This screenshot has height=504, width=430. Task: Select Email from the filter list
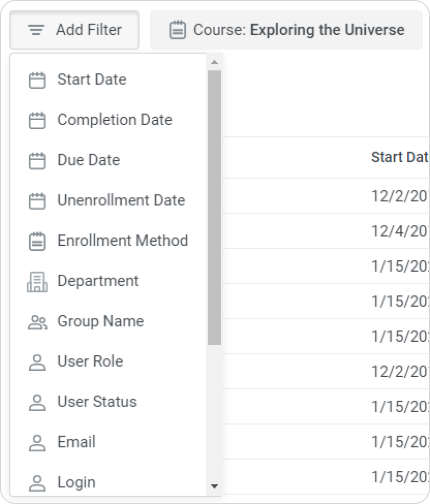(x=77, y=442)
